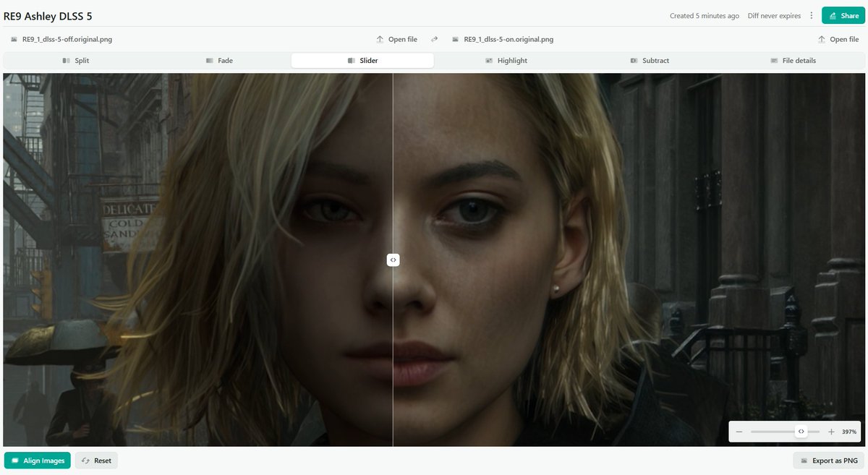
Task: Click the image icon beside RE9_1_dlss-5-on.original.png
Action: tap(456, 40)
